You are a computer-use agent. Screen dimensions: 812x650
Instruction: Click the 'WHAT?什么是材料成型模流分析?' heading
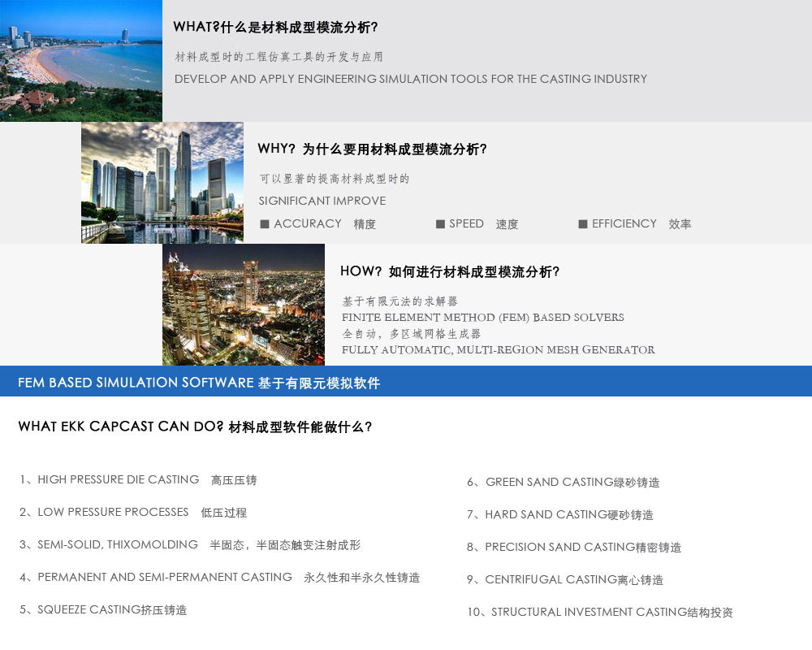coord(275,27)
